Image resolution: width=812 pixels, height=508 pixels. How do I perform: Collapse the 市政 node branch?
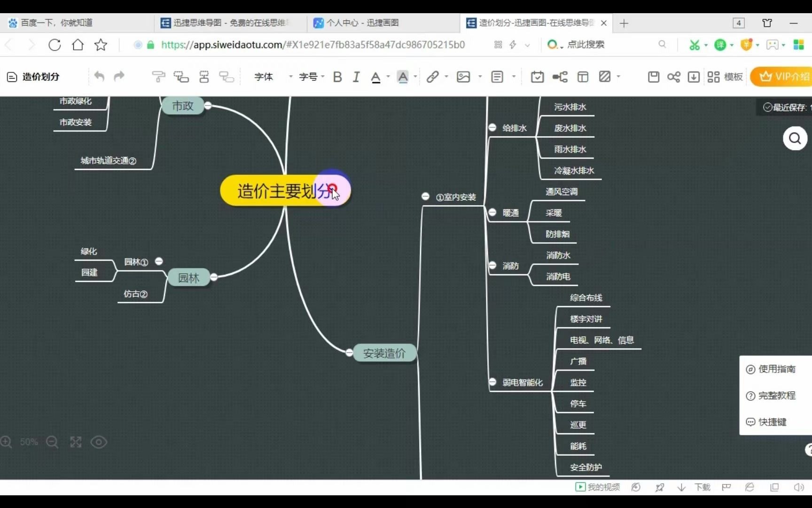click(x=208, y=105)
